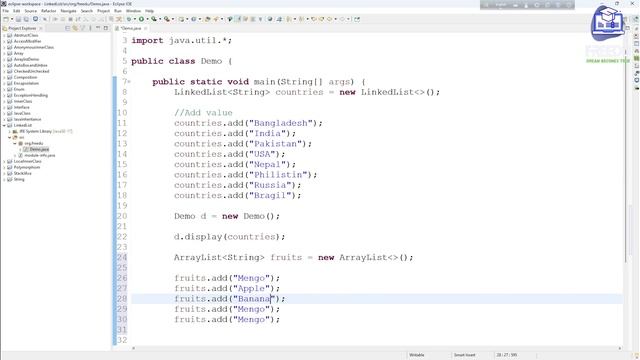This screenshot has height=360, width=640.
Task: Click the last toolbar icon after Forward
Action: (357, 19)
